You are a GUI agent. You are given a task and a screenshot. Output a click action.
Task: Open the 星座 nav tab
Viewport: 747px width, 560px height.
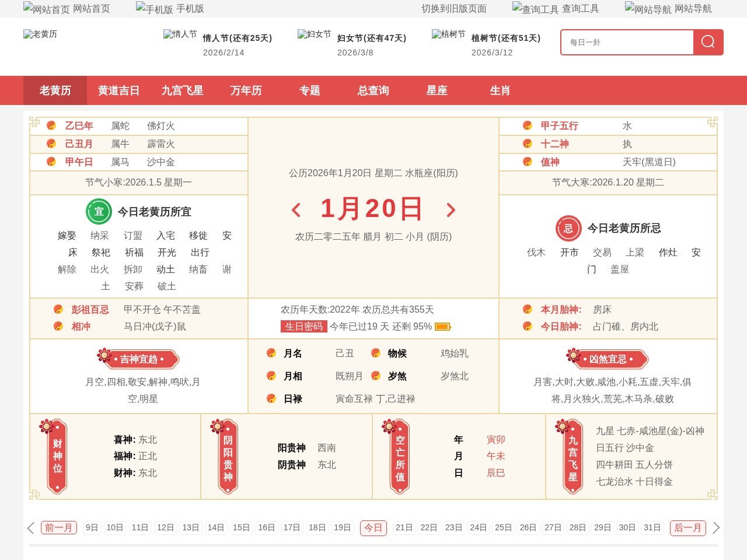(437, 90)
